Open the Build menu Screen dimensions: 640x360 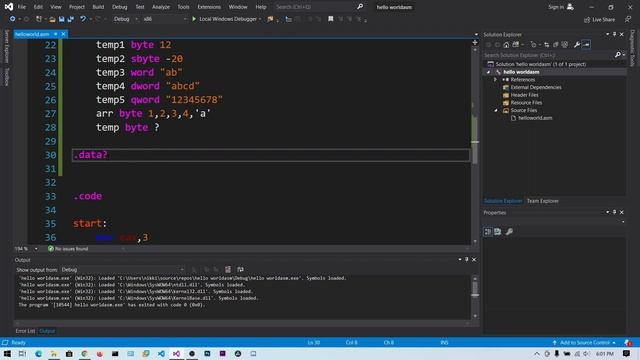pyautogui.click(x=98, y=7)
